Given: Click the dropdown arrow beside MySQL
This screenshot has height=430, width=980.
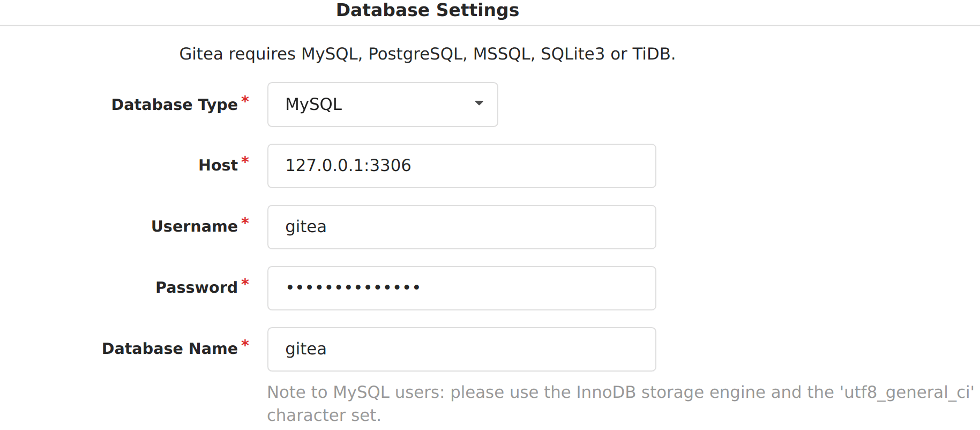Looking at the screenshot, I should click(478, 103).
